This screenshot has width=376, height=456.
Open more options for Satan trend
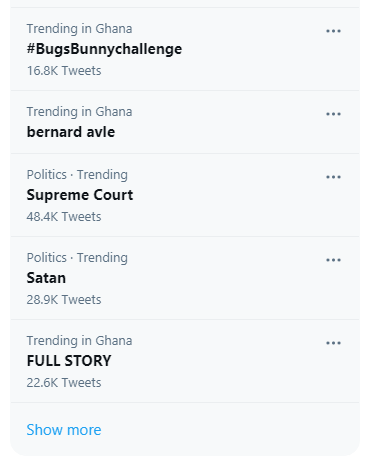click(x=333, y=260)
